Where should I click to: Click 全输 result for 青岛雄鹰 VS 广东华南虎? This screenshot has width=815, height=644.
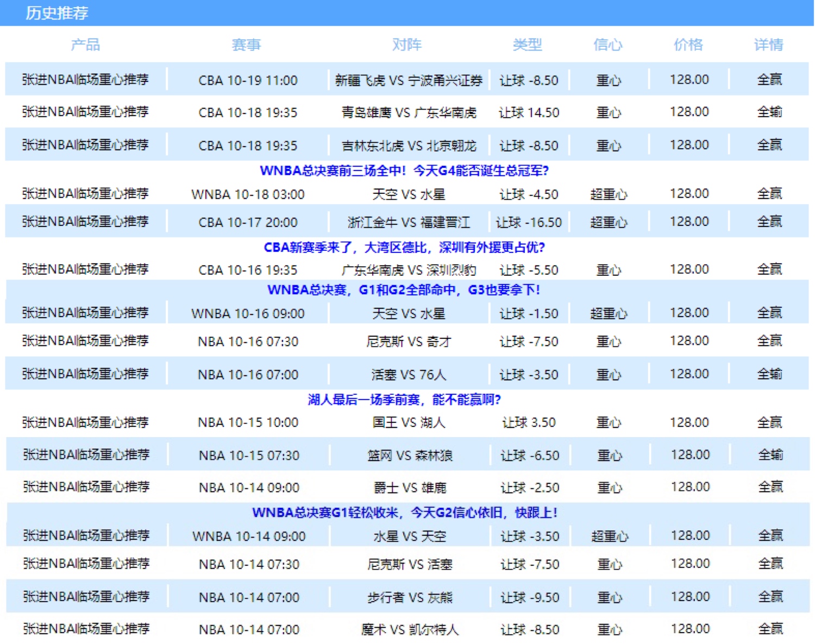tap(769, 112)
